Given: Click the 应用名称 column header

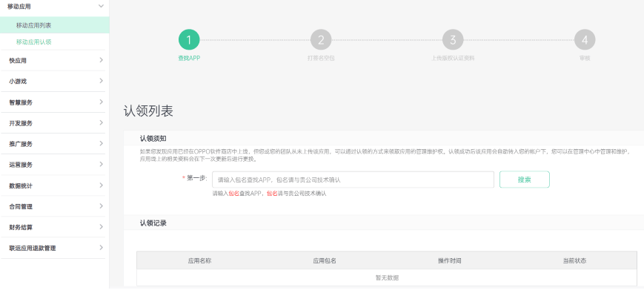Looking at the screenshot, I should (199, 260).
